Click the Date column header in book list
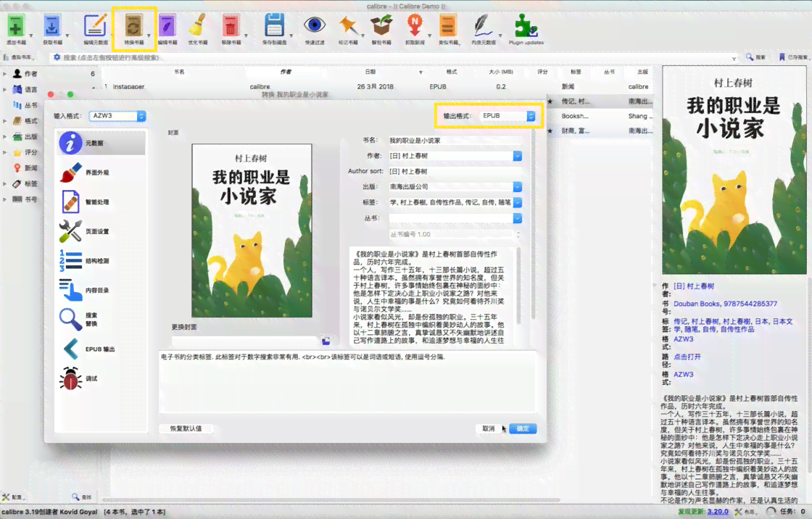 [370, 72]
